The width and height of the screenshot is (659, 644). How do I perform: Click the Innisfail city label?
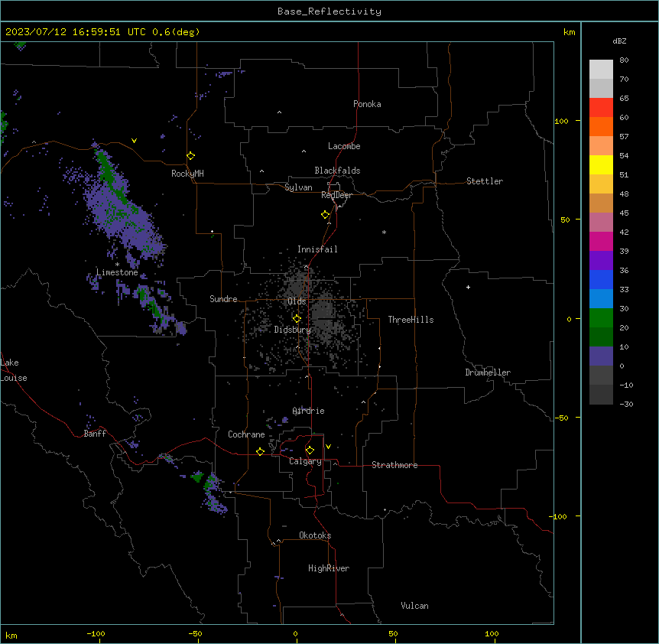[317, 249]
